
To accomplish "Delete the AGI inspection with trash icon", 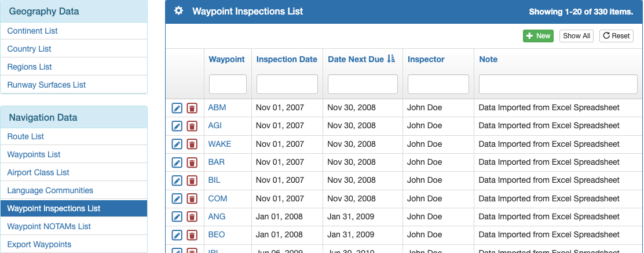I will pyautogui.click(x=192, y=126).
